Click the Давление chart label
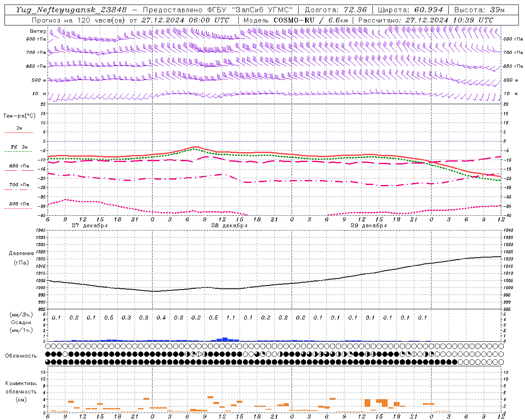 pos(21,253)
